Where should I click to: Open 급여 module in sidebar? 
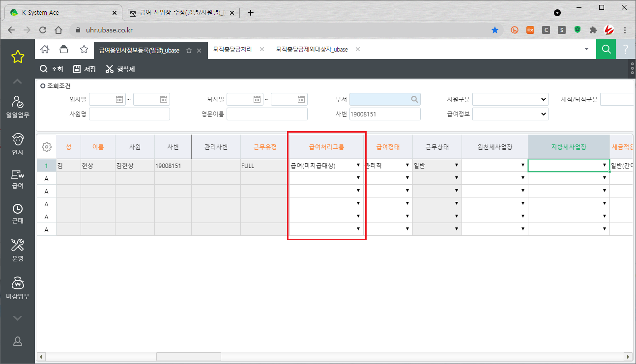18,179
